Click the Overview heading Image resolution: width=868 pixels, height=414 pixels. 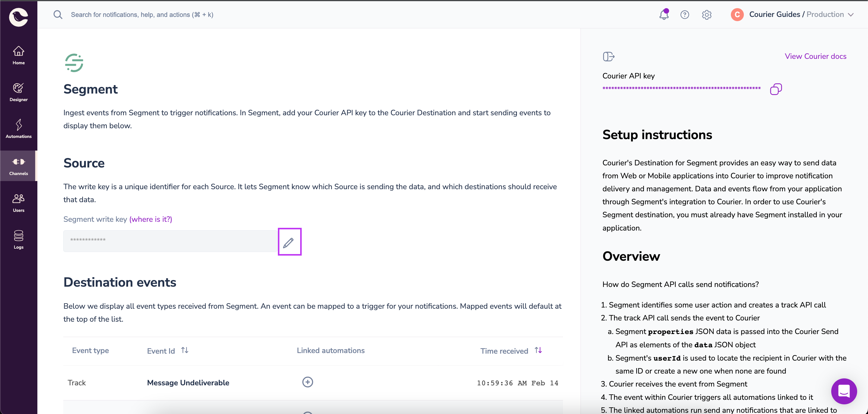[x=631, y=256]
